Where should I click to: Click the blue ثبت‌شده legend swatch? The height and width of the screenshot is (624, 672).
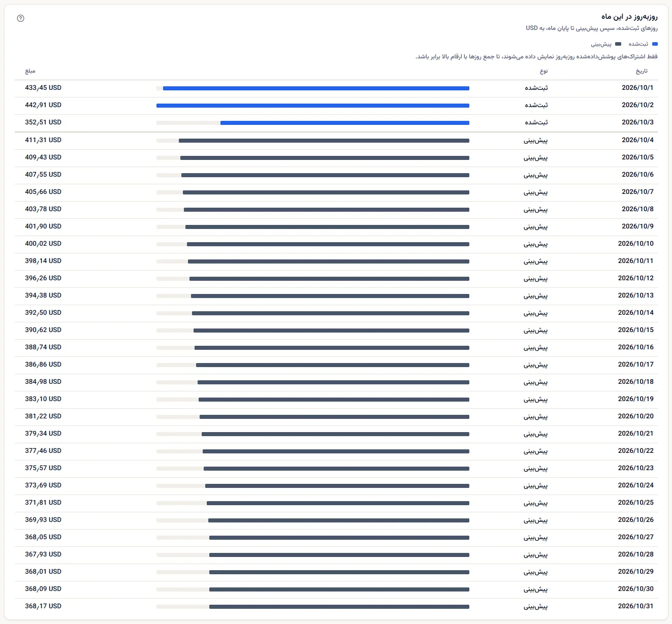click(x=655, y=44)
